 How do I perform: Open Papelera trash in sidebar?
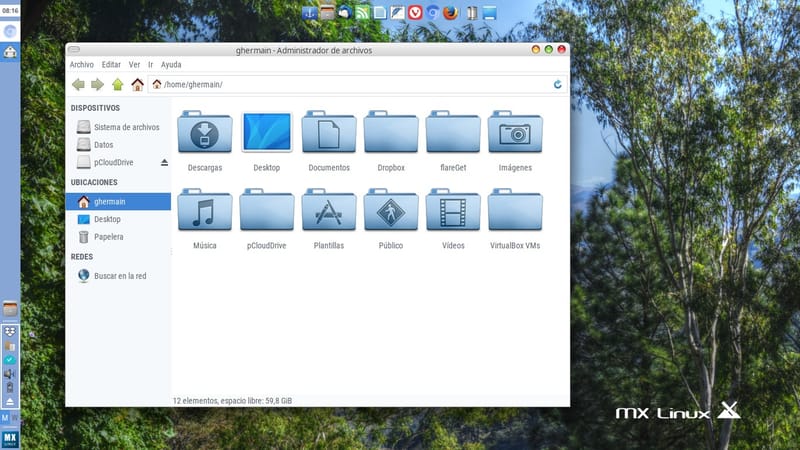click(118, 237)
